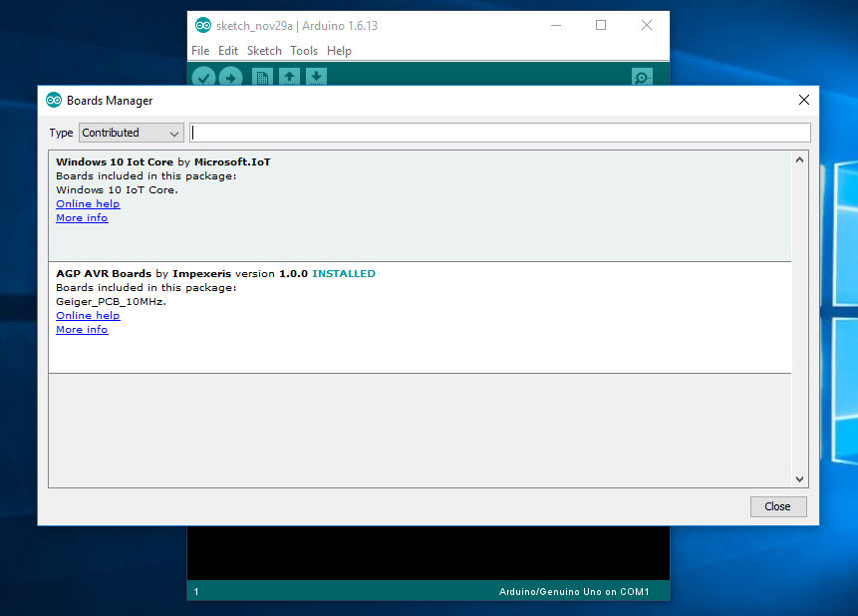Click the Save sketch down-arrow icon
Viewport: 858px width, 616px height.
pyautogui.click(x=316, y=77)
